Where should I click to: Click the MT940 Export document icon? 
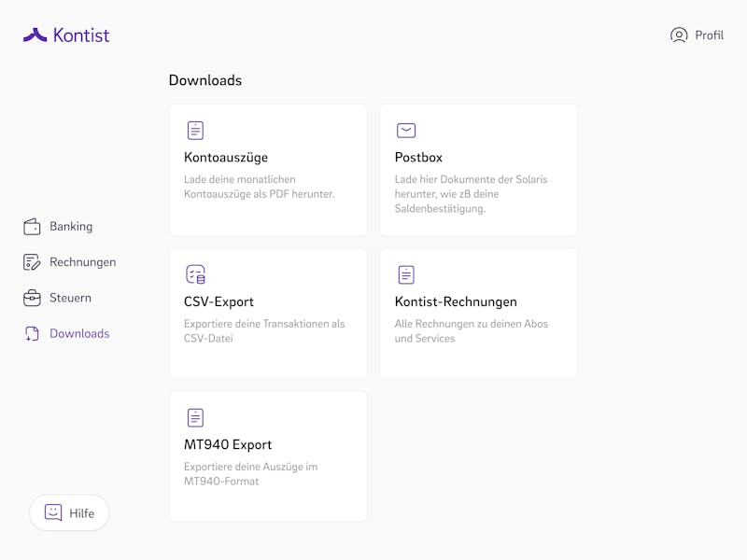tap(195, 417)
